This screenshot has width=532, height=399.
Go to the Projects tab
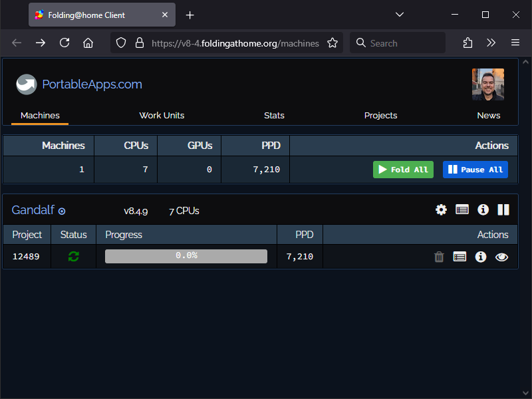pyautogui.click(x=380, y=115)
